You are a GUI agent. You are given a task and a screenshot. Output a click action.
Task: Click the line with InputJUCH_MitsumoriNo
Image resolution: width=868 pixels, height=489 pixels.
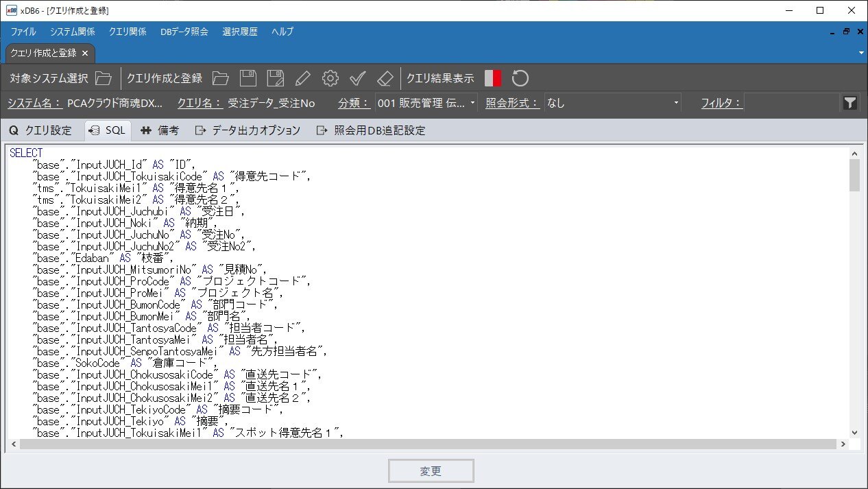point(152,270)
